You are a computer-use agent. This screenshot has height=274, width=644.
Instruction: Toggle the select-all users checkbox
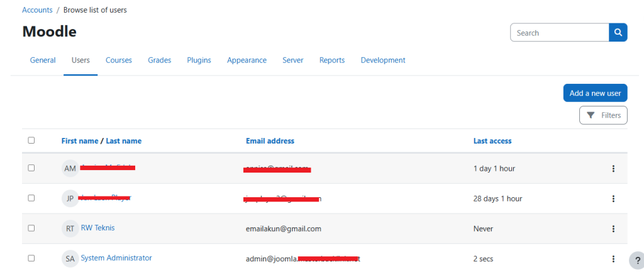click(31, 140)
